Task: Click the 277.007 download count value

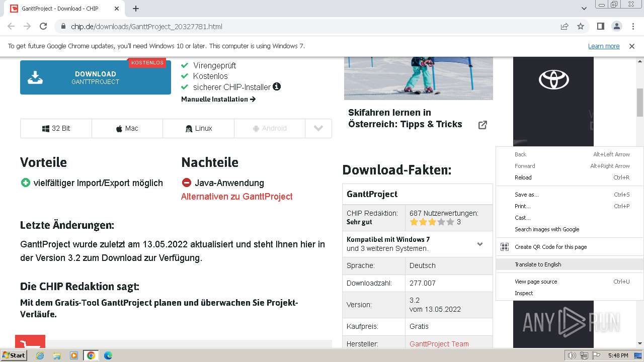Action: pos(423,283)
